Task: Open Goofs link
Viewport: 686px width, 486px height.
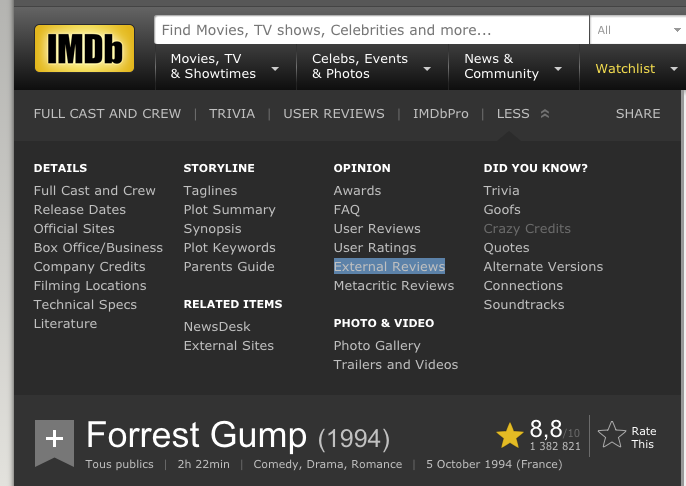Action: (502, 210)
